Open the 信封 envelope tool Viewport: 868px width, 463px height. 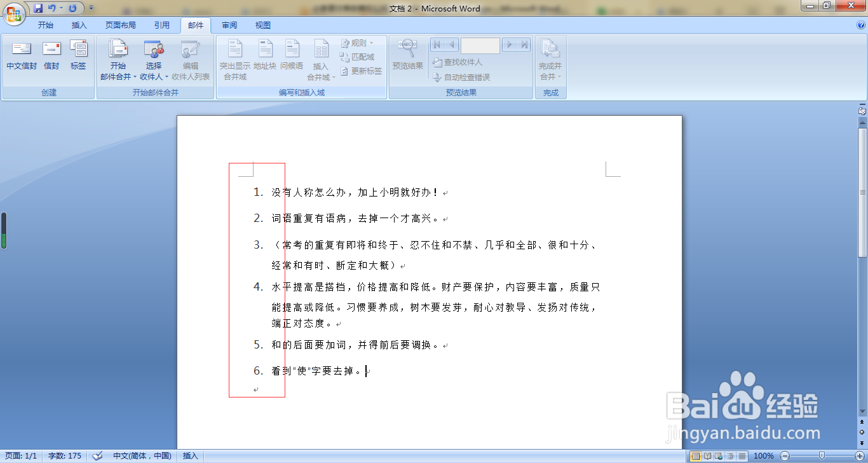[51, 55]
